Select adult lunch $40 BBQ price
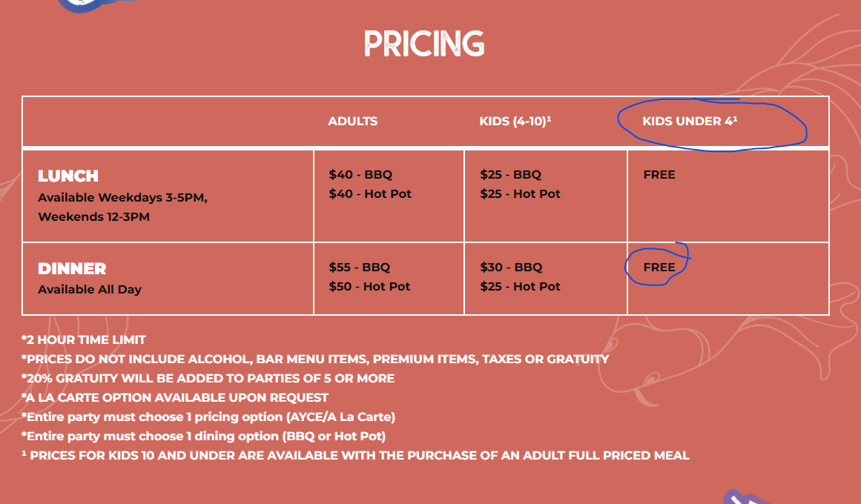Screen dimensions: 861x504 [x=360, y=175]
